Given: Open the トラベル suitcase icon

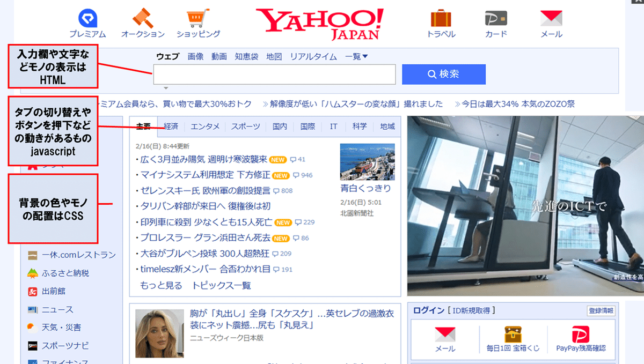Looking at the screenshot, I should pos(441,18).
